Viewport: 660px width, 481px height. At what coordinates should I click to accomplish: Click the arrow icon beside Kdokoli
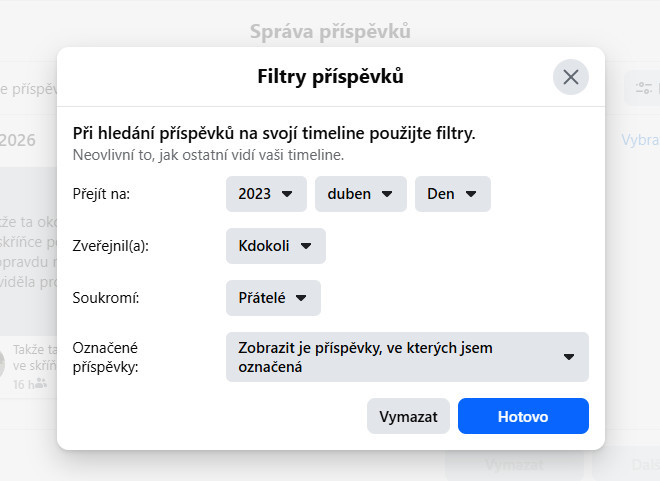[x=307, y=245]
